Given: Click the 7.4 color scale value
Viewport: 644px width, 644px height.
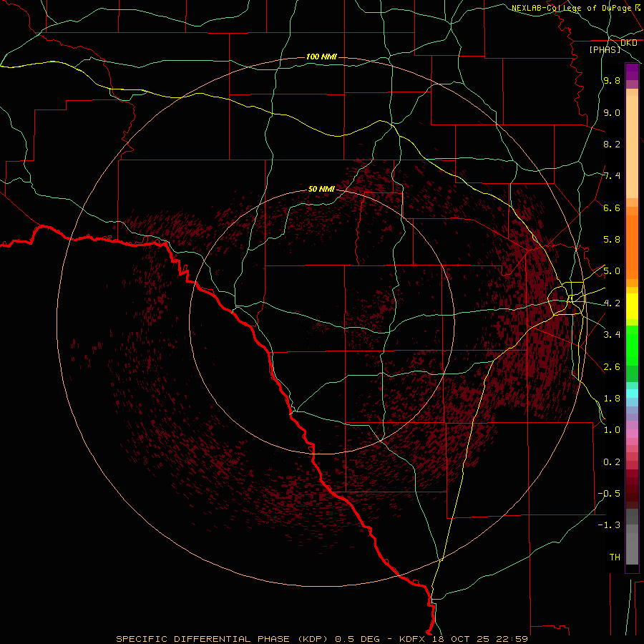Looking at the screenshot, I should tap(612, 176).
